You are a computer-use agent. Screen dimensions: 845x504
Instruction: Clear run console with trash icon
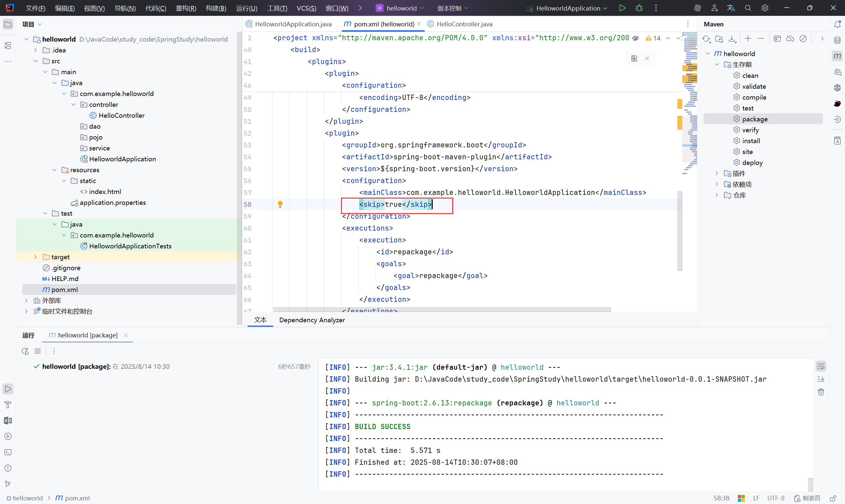821,392
